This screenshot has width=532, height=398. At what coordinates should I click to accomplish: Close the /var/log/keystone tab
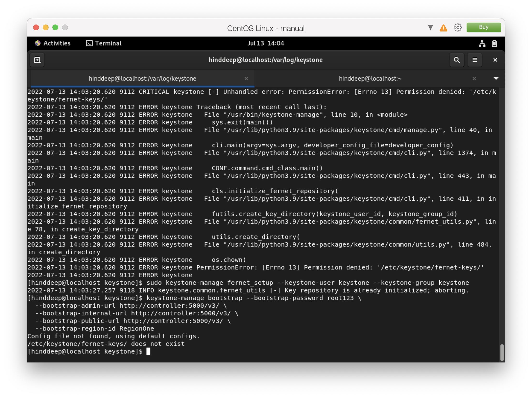[x=246, y=79]
